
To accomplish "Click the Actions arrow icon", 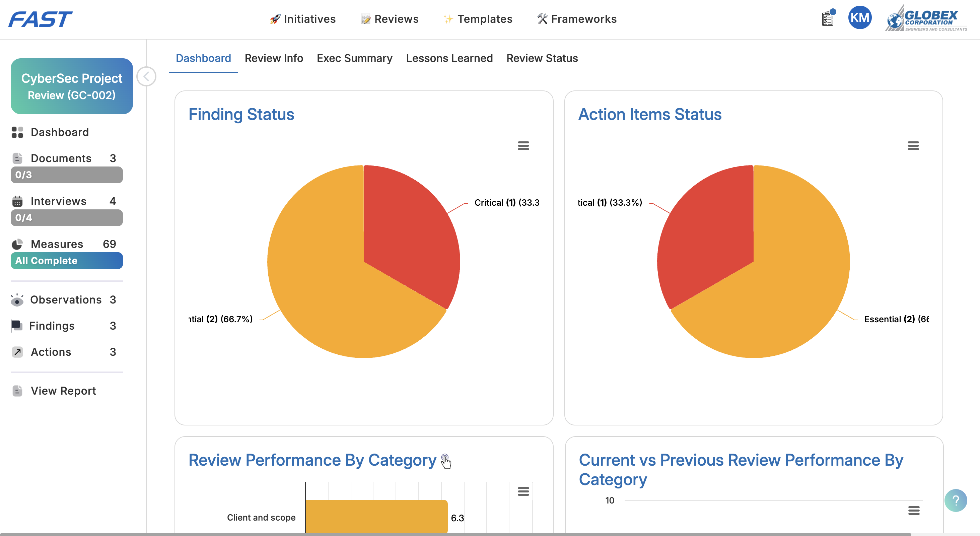I will pyautogui.click(x=17, y=352).
